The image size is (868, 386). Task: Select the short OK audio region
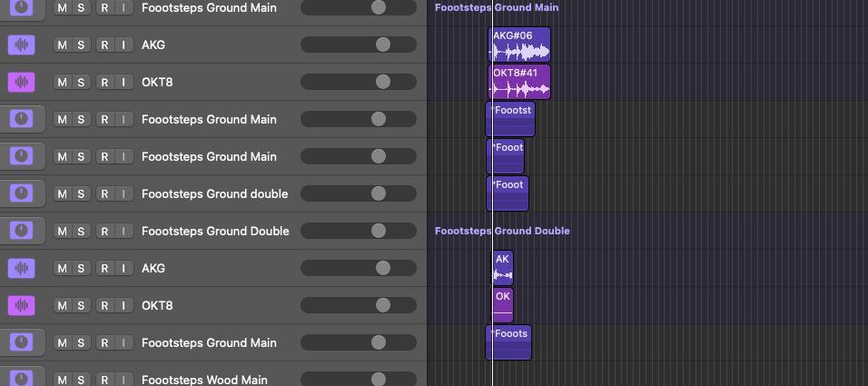[x=503, y=304]
